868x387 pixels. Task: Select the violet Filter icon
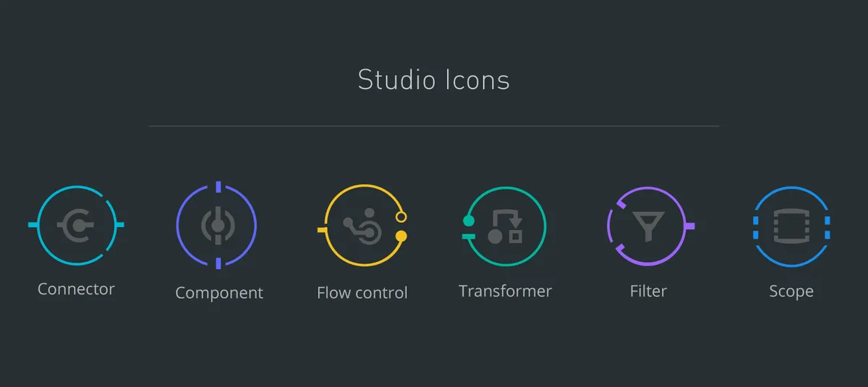point(648,226)
